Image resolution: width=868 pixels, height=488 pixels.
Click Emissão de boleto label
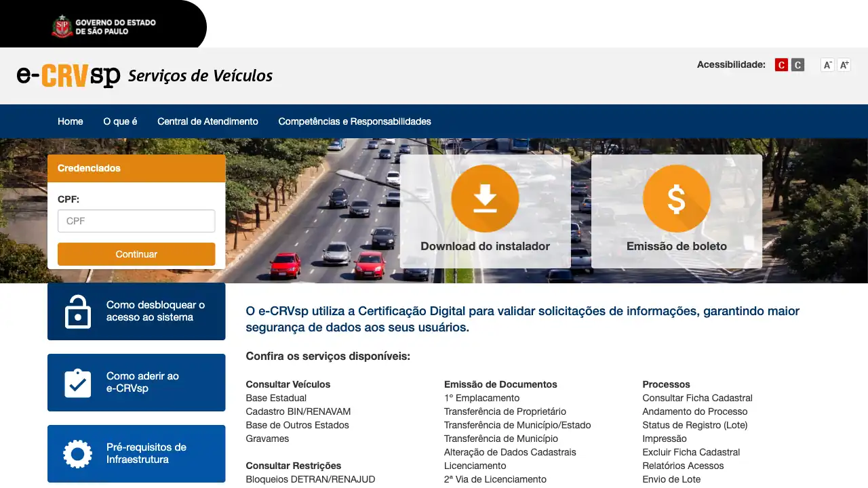(677, 246)
